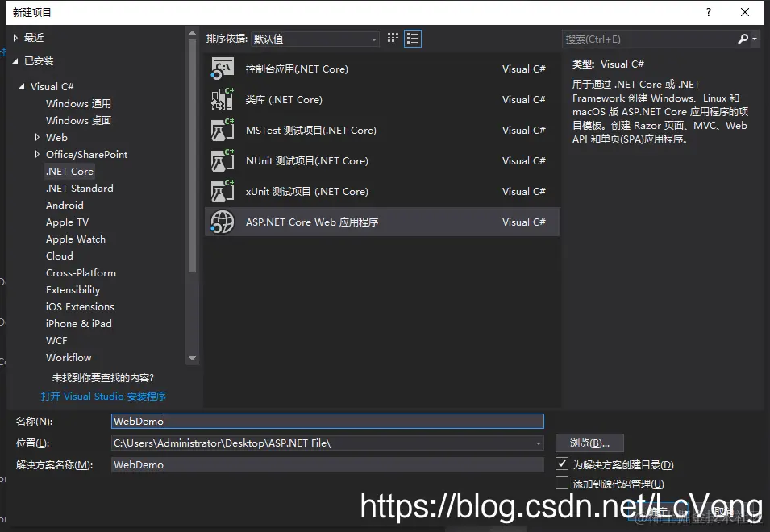This screenshot has height=532, width=770.
Task: Switch to medium icons list view
Action: [413, 39]
